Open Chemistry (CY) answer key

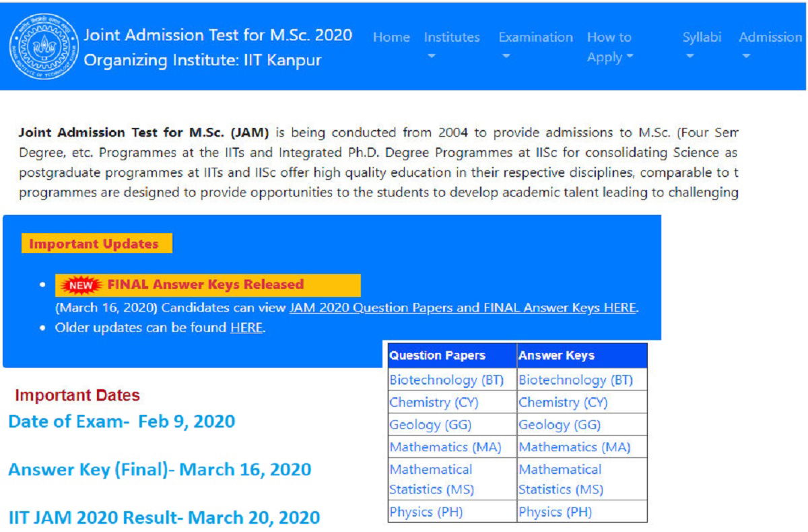563,403
